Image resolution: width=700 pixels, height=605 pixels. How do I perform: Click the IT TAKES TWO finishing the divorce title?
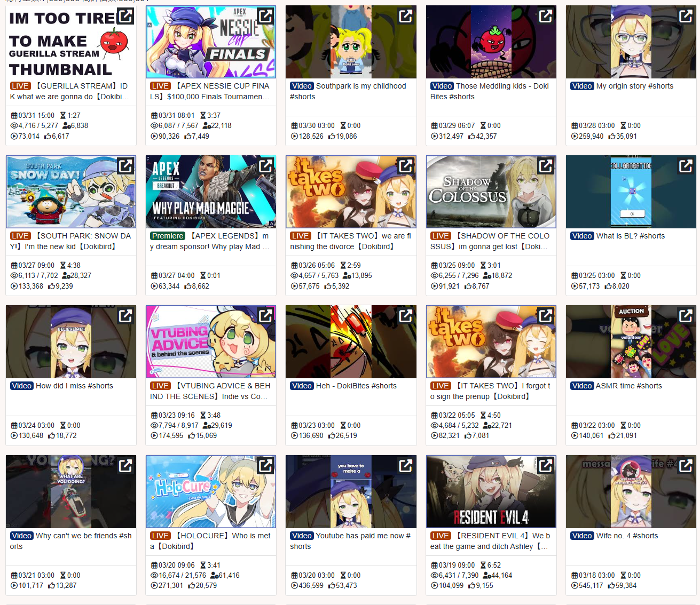(x=351, y=241)
